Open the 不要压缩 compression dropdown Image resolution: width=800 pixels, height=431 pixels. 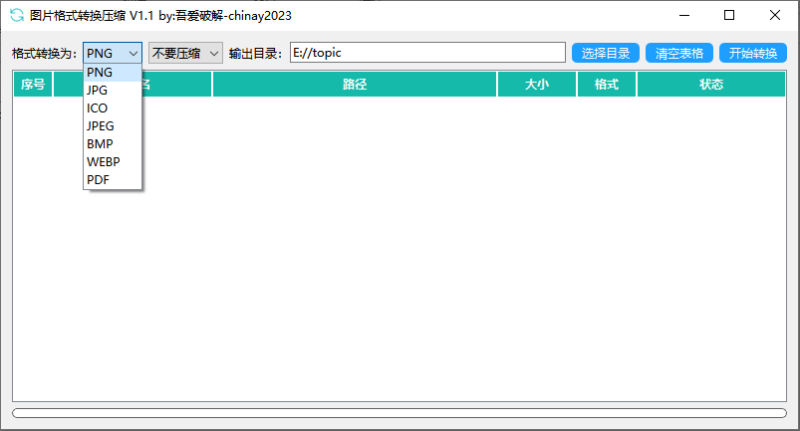pos(185,53)
